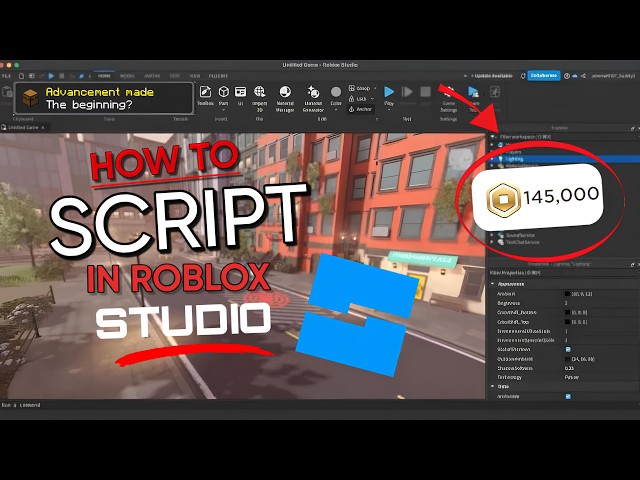This screenshot has height=480, width=640.
Task: Click the share icon near username
Action: click(x=583, y=76)
